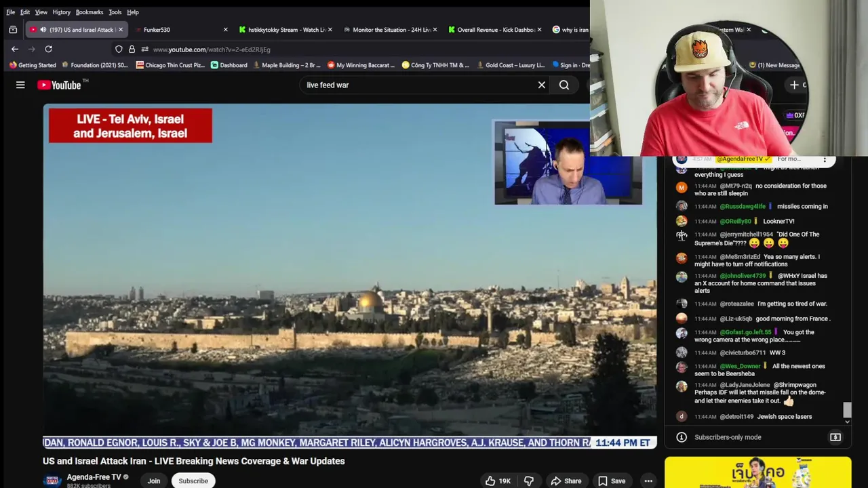The width and height of the screenshot is (868, 488).
Task: Open pinned chat message options menu
Action: coord(825,159)
